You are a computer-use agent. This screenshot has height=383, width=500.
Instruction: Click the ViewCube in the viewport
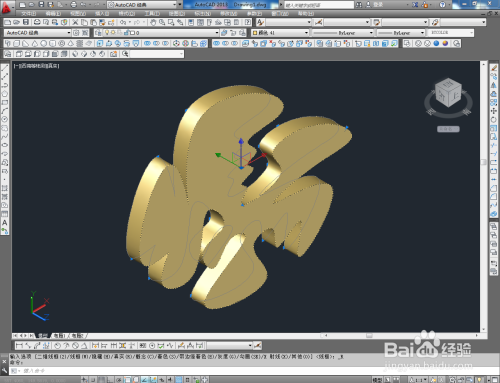[x=448, y=93]
